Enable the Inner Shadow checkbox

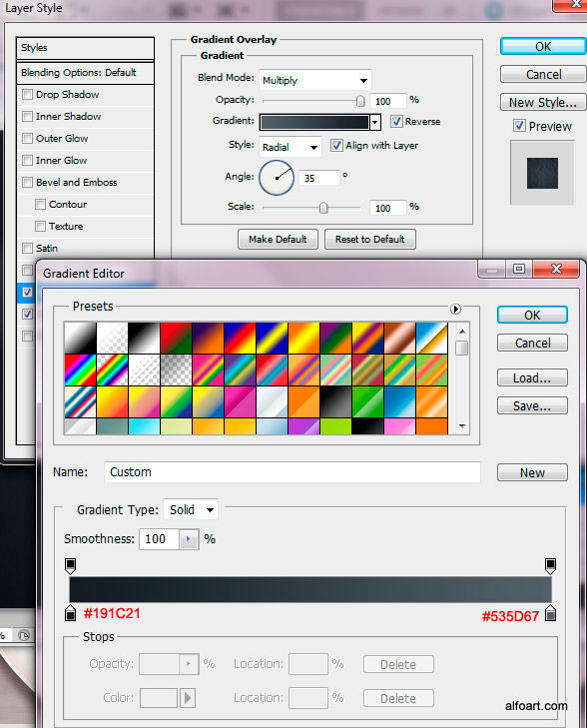point(27,116)
